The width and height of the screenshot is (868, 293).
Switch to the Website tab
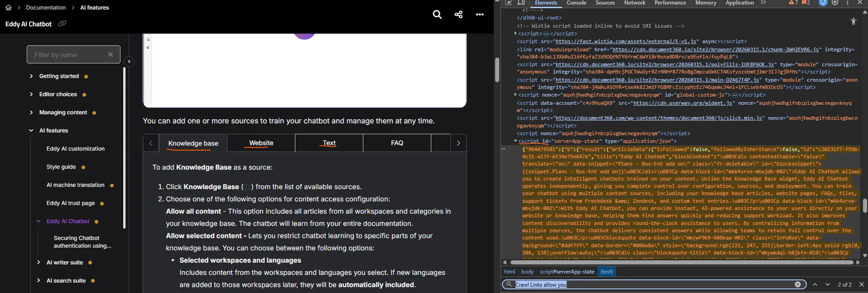click(261, 143)
